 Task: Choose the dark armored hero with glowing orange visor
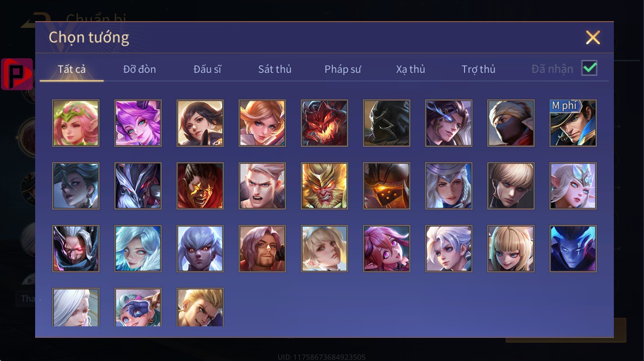pos(387,186)
